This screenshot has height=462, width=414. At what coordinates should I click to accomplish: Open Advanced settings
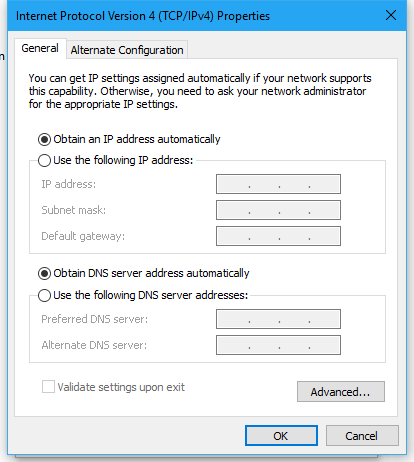coord(341,392)
